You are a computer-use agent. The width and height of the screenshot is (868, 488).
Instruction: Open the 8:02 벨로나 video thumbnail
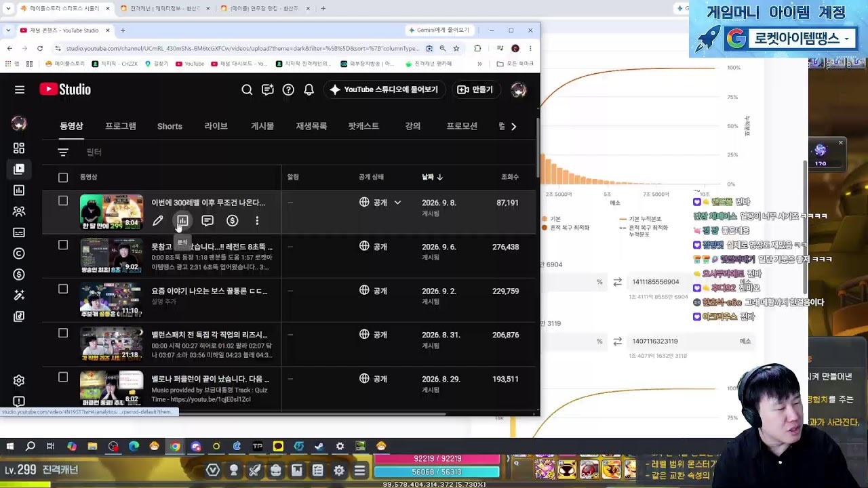111,388
